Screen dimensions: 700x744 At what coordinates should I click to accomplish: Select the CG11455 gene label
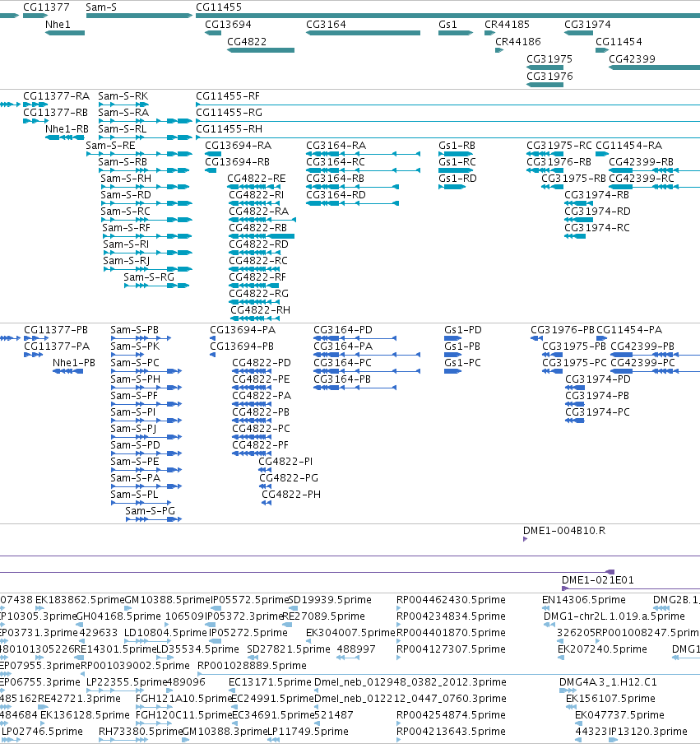[219, 7]
